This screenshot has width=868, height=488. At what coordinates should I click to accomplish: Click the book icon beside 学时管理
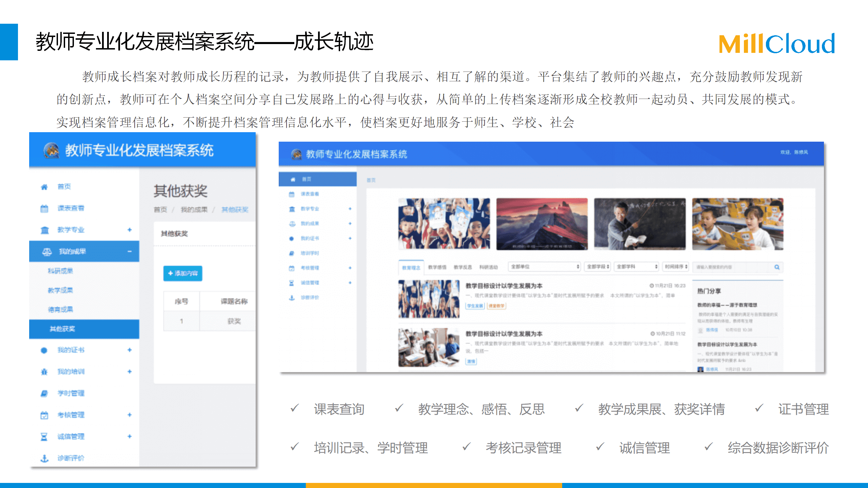(x=44, y=393)
